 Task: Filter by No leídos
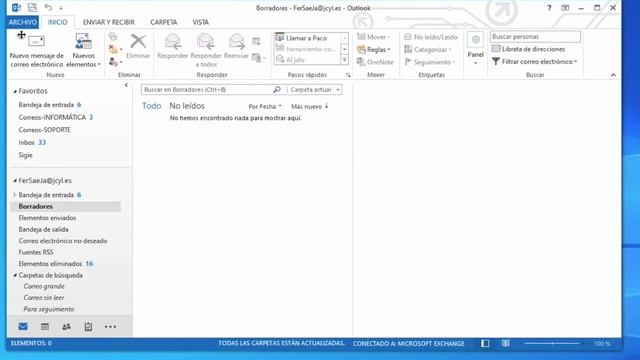[x=187, y=106]
